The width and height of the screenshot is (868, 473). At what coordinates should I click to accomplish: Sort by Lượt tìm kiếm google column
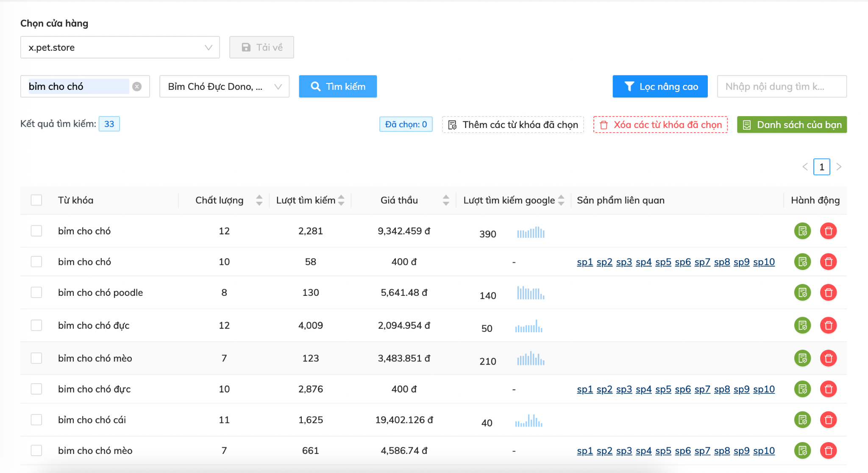[561, 200]
